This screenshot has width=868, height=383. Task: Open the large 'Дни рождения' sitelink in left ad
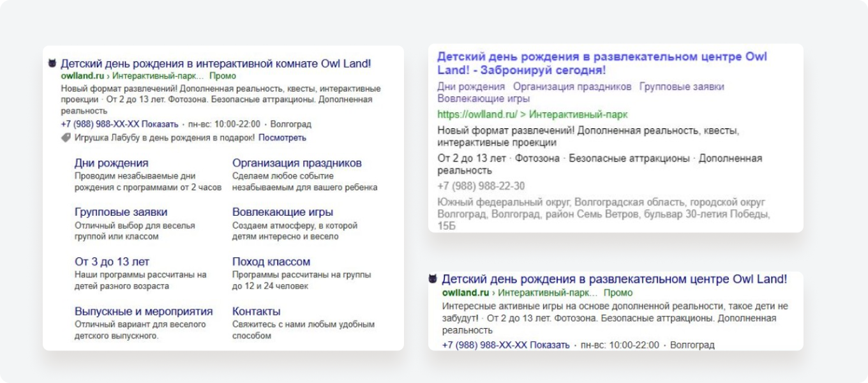(x=112, y=163)
